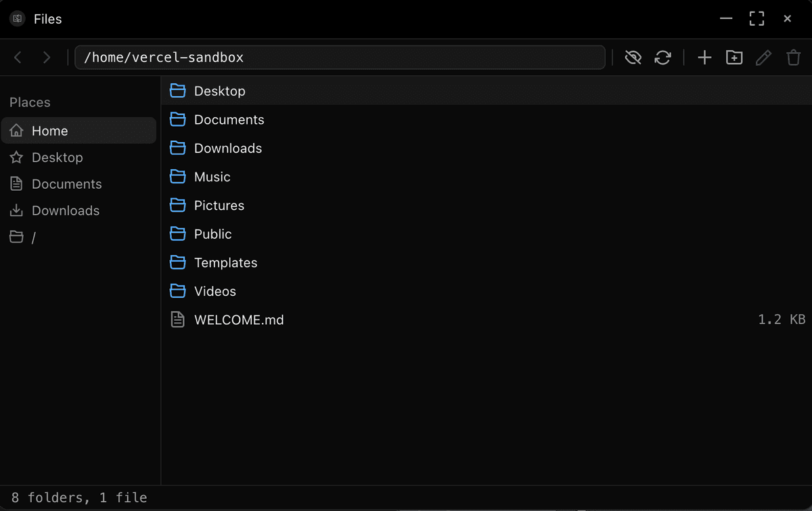Select the WELCOME.md file
This screenshot has width=812, height=511.
(239, 319)
